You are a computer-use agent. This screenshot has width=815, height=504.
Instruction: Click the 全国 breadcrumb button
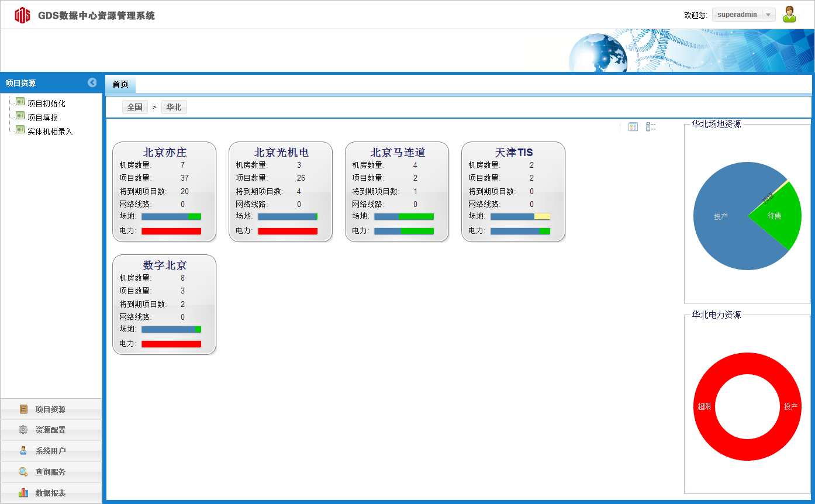(x=134, y=107)
